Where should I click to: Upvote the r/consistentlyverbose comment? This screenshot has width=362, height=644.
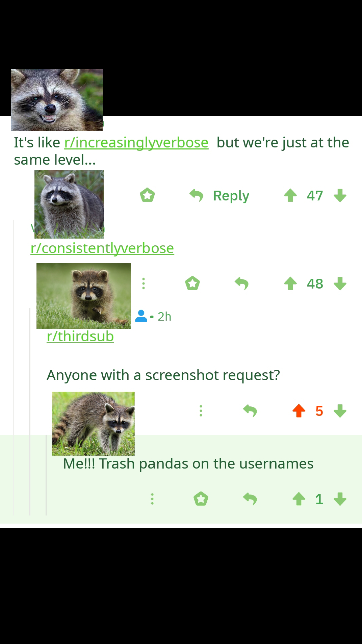290,284
